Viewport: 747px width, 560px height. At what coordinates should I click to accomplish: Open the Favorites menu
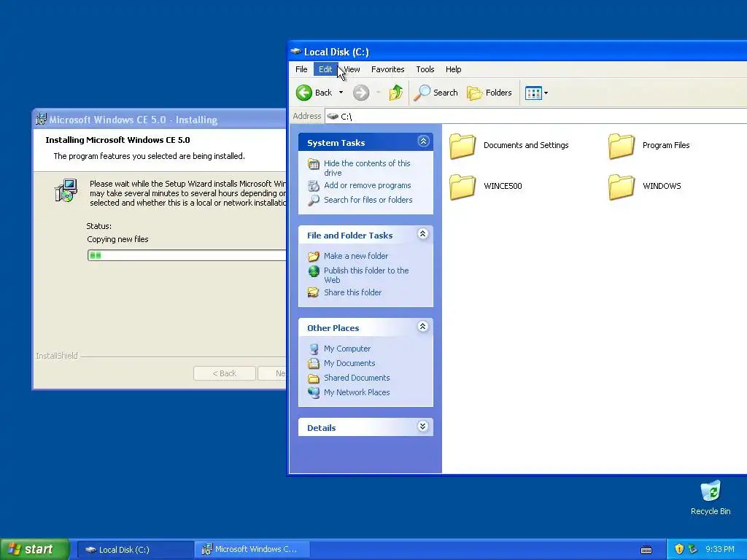point(388,69)
